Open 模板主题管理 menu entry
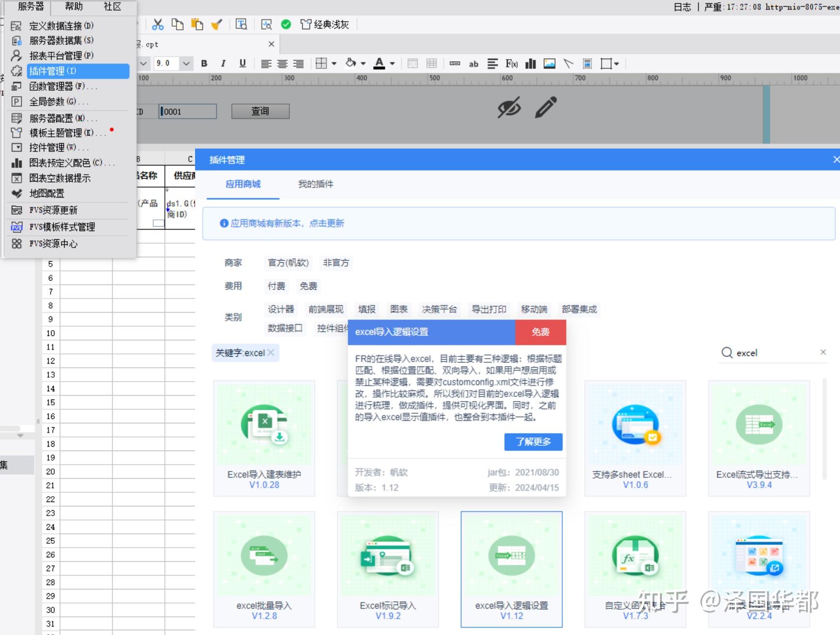The width and height of the screenshot is (840, 635). 67,133
